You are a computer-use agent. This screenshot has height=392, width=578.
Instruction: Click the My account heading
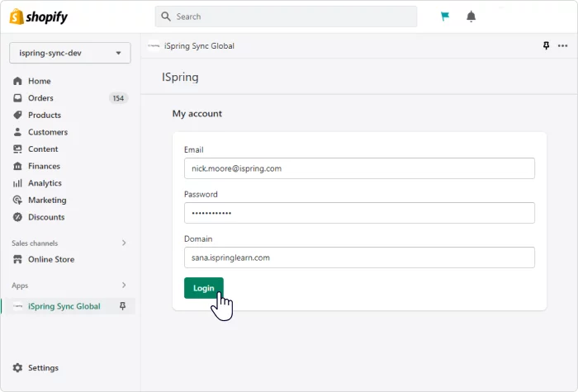point(197,114)
